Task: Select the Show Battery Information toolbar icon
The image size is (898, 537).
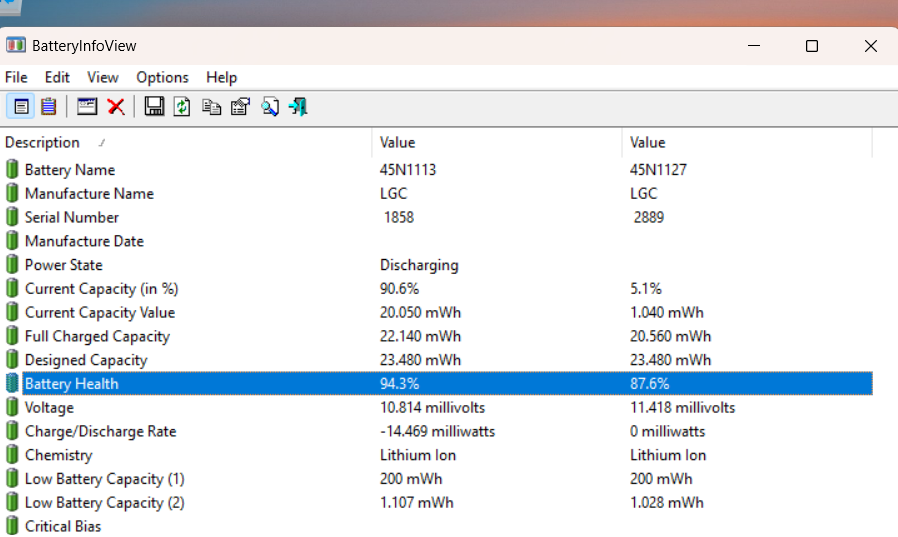Action: click(21, 106)
